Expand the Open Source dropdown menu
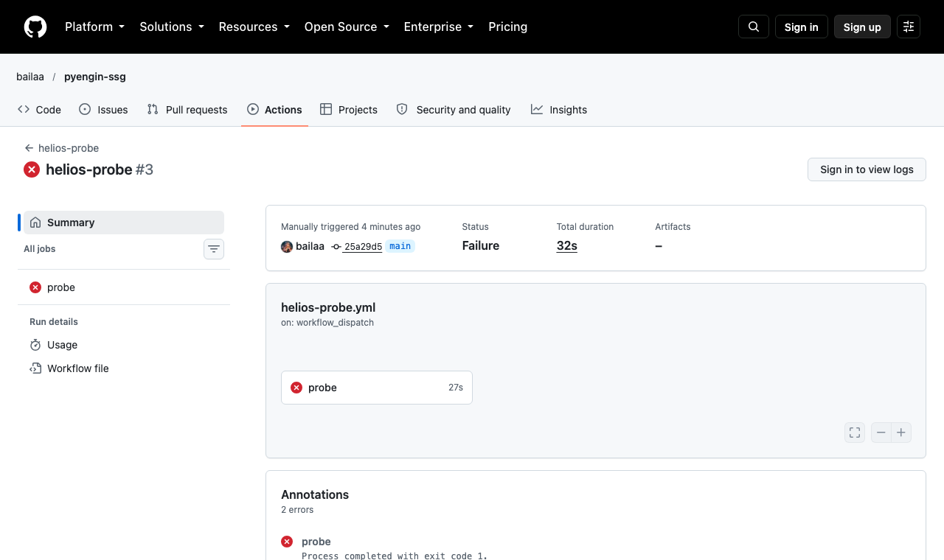This screenshot has width=944, height=560. tap(347, 27)
